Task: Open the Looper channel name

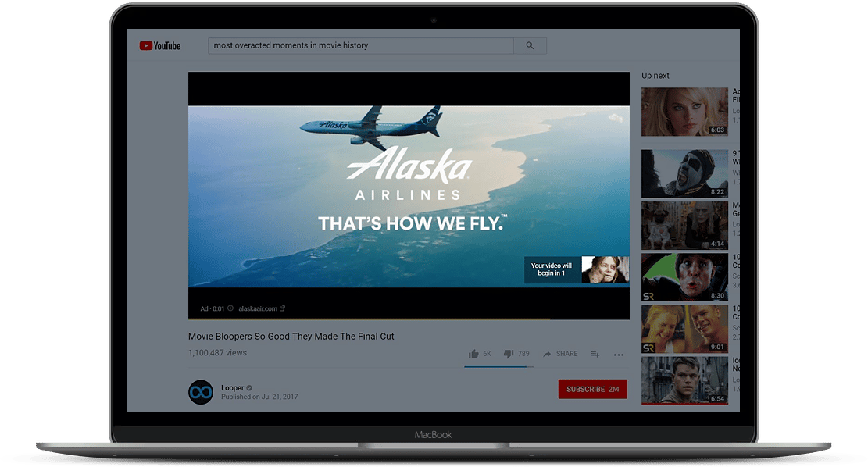Action: (233, 388)
